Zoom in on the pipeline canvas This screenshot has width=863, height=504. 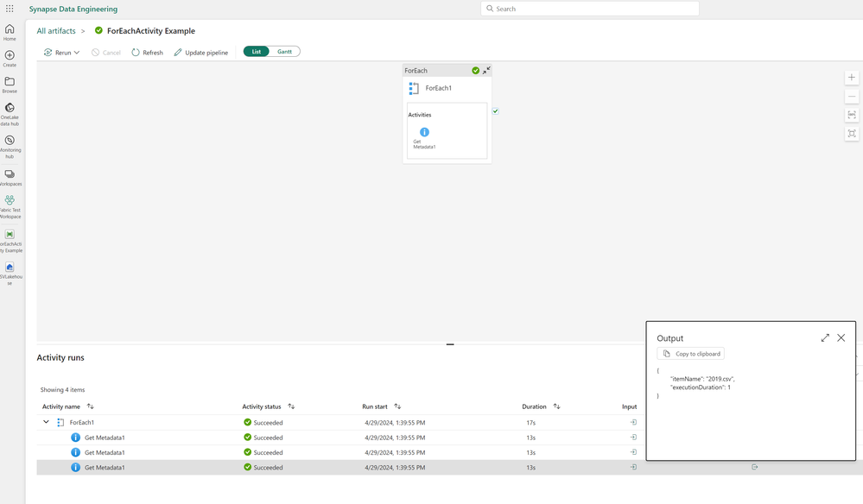852,78
